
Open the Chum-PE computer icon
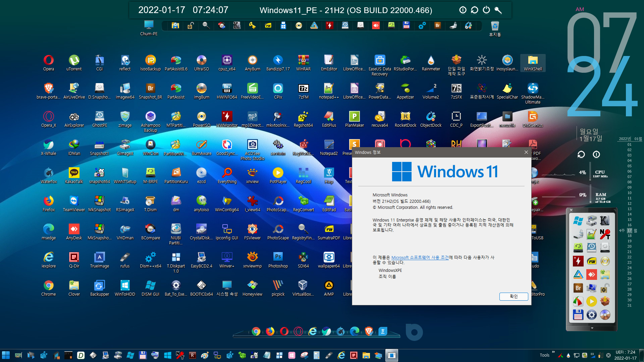click(x=149, y=28)
